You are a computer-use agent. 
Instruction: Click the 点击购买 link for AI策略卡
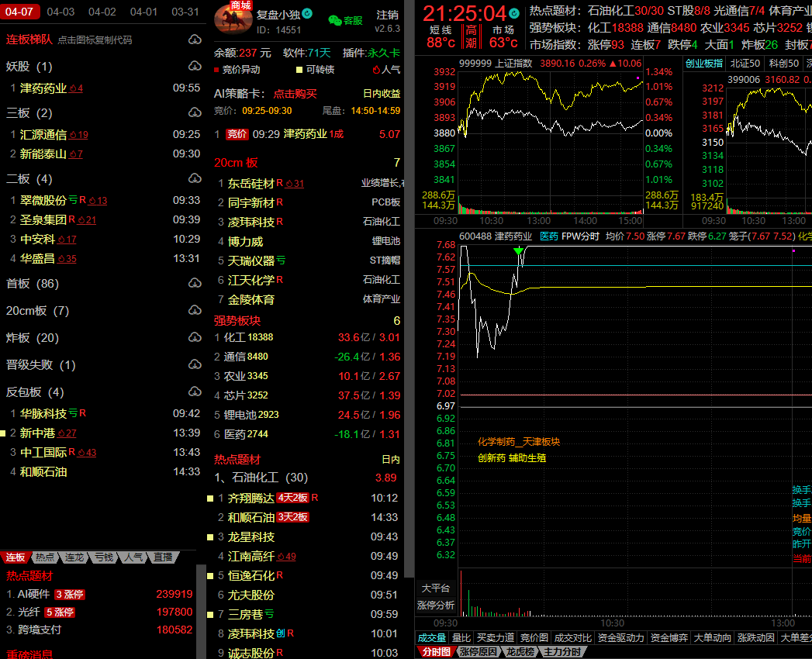pyautogui.click(x=295, y=94)
